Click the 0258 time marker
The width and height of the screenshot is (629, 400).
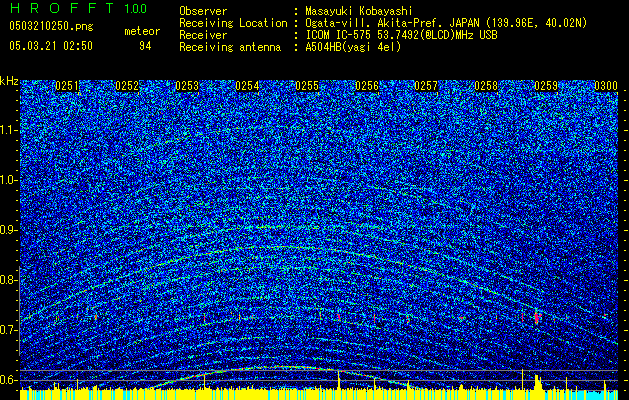click(486, 86)
